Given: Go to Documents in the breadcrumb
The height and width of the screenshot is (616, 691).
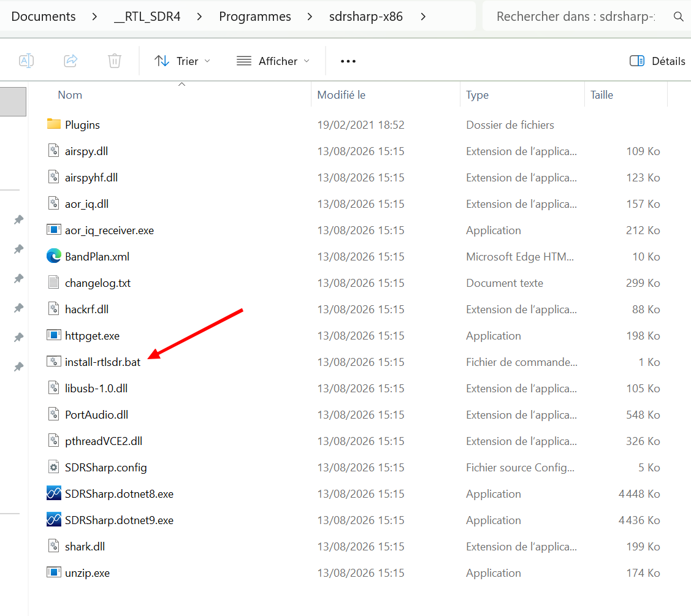Looking at the screenshot, I should (x=44, y=17).
